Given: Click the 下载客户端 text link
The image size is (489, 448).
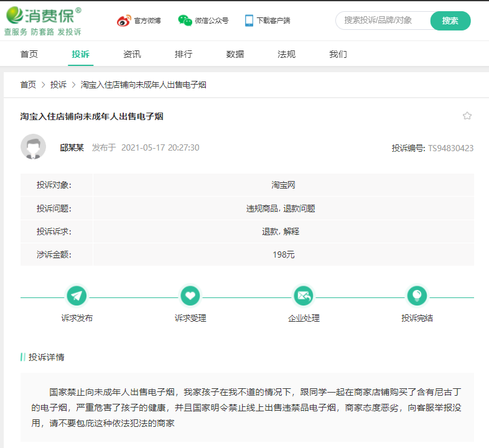Looking at the screenshot, I should click(x=274, y=21).
